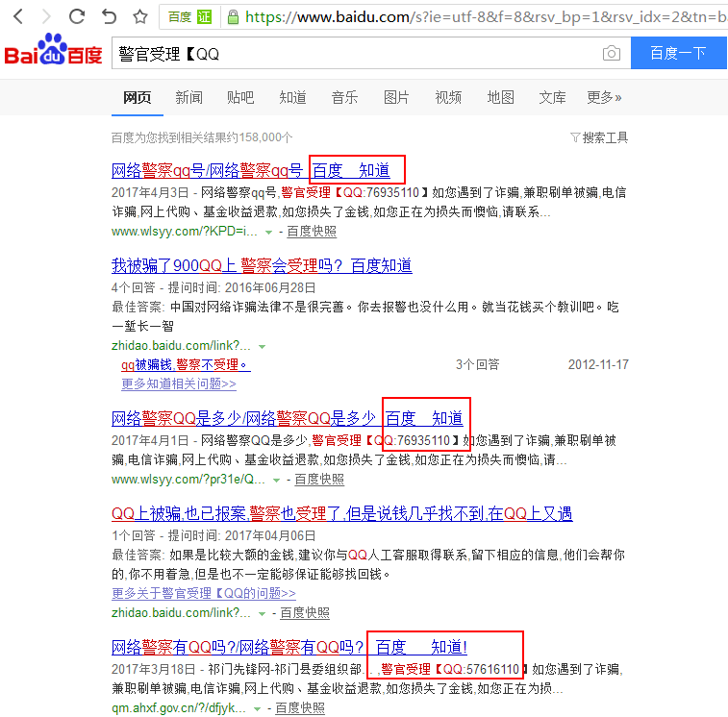
Task: Switch to the 视频 tab
Action: pyautogui.click(x=448, y=97)
